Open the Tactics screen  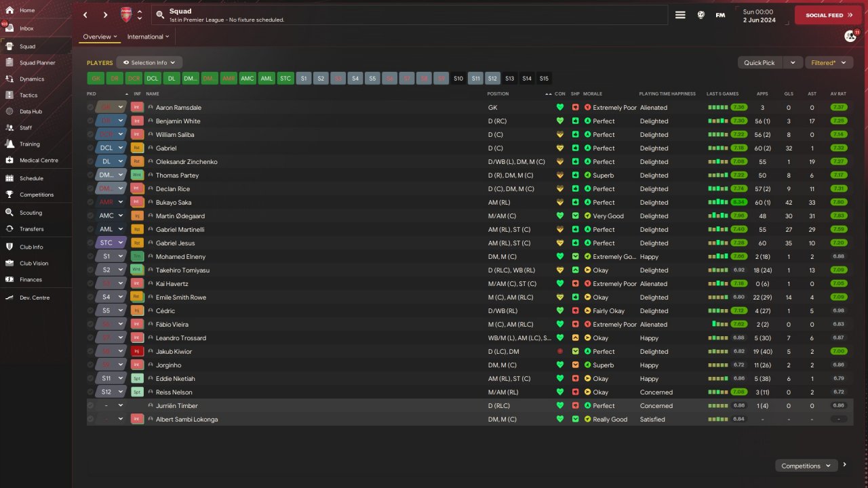point(28,95)
